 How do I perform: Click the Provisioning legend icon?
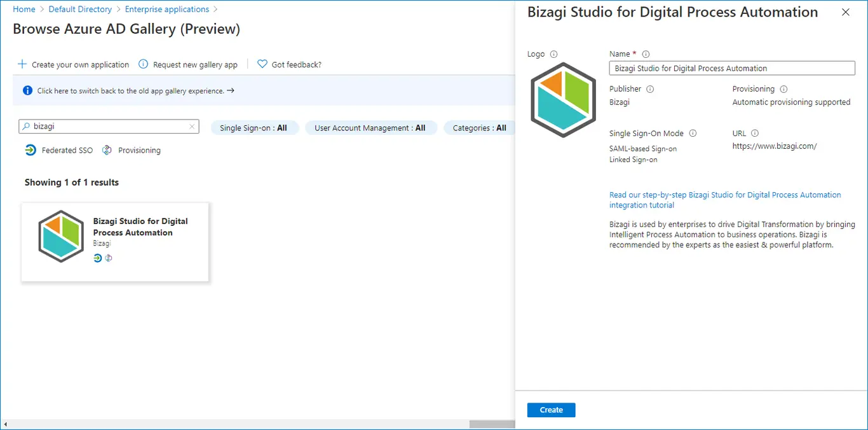pyautogui.click(x=107, y=150)
